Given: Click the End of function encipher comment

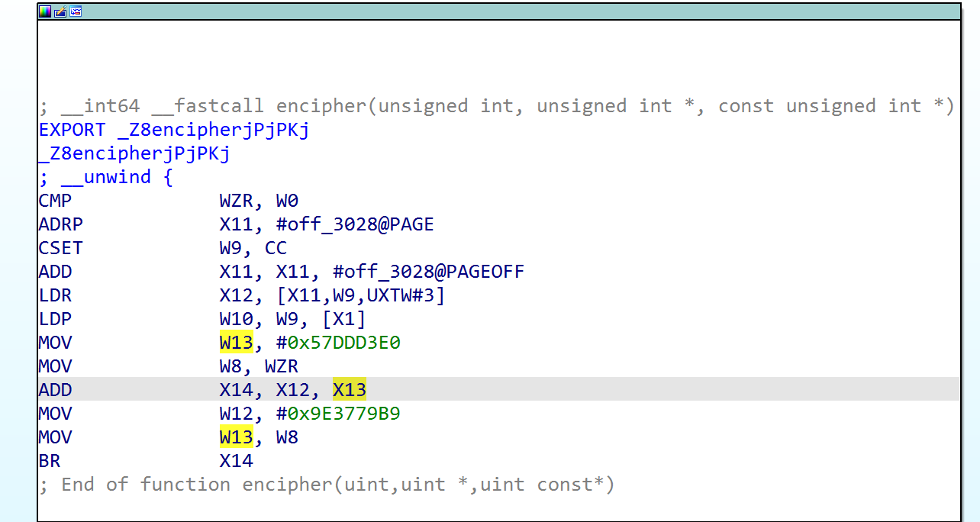Looking at the screenshot, I should [327, 485].
